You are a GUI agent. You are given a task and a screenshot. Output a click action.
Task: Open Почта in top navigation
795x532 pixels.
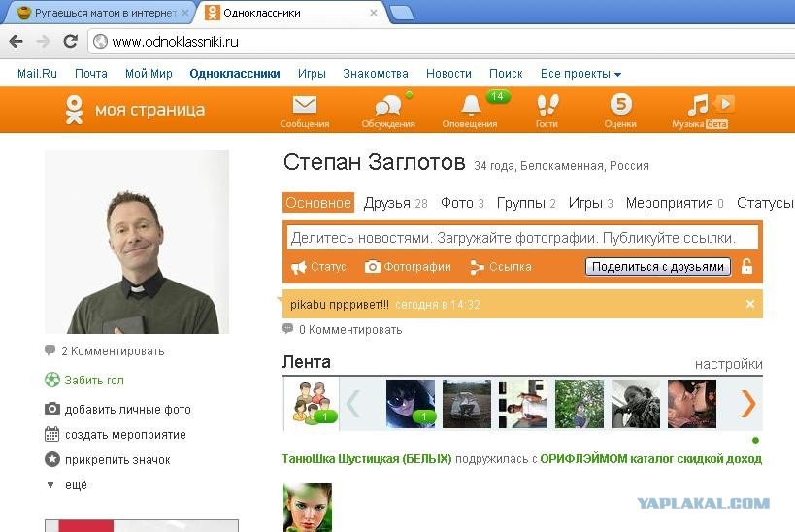point(91,74)
